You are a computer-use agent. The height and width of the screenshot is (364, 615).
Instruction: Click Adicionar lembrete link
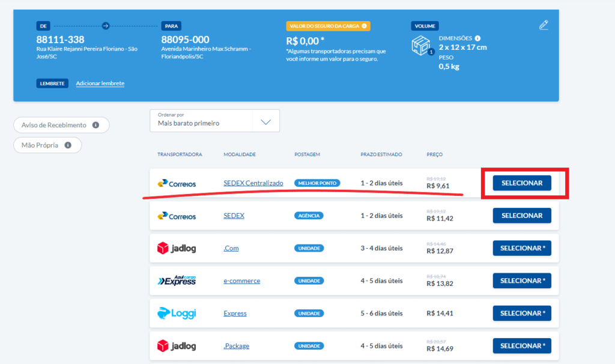[100, 83]
